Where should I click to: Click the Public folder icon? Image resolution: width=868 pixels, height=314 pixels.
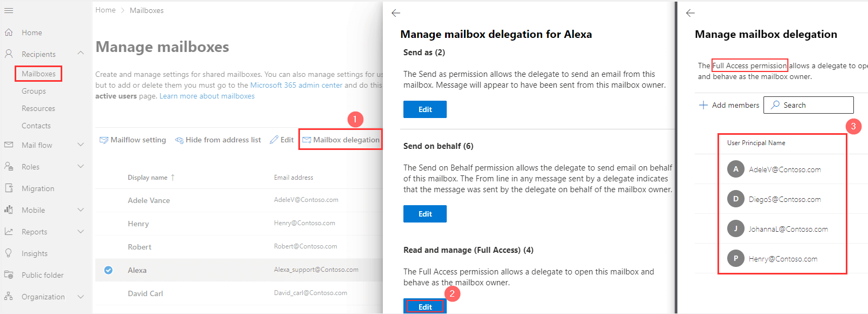click(9, 275)
